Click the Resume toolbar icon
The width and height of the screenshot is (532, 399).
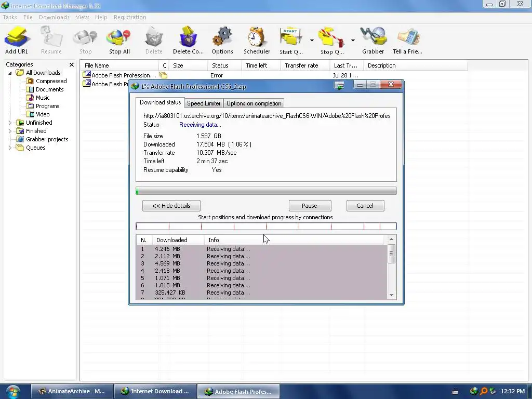click(51, 41)
